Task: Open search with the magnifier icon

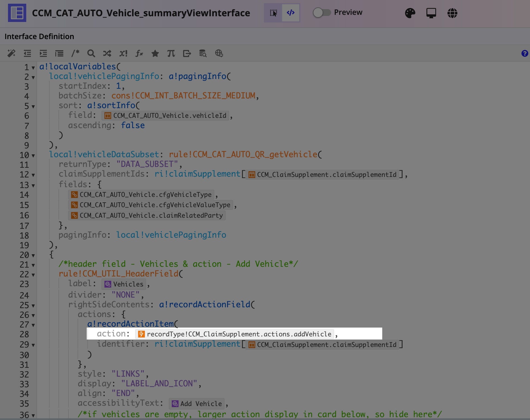Action: coord(91,53)
